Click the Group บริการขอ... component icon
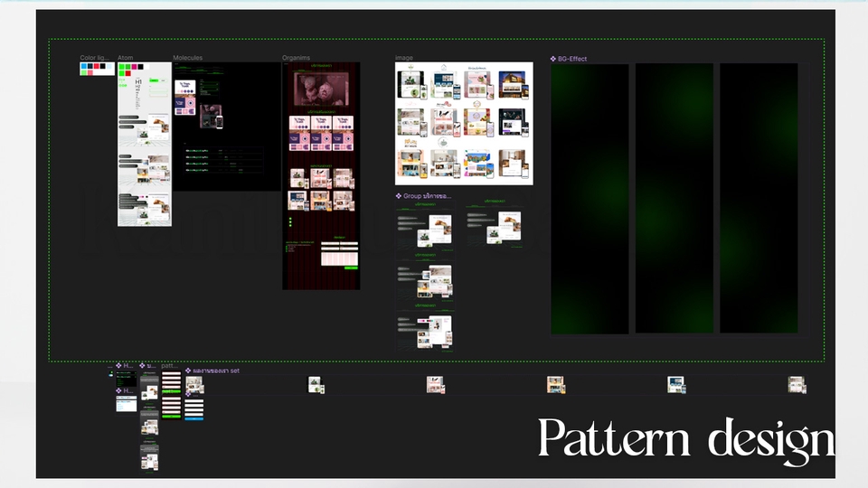Viewport: 868px width, 488px height. coord(399,196)
